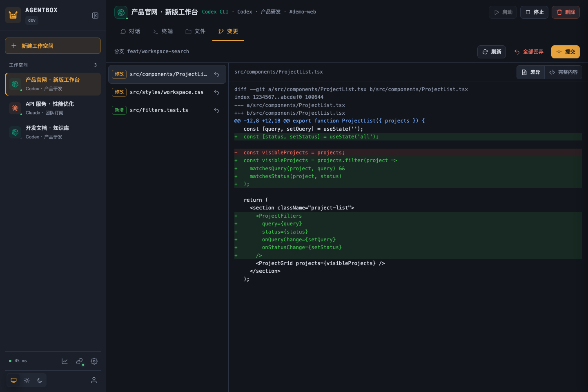The image size is (588, 392).
Task: Select changed file src/components/ProjectList
Action: [x=167, y=74]
